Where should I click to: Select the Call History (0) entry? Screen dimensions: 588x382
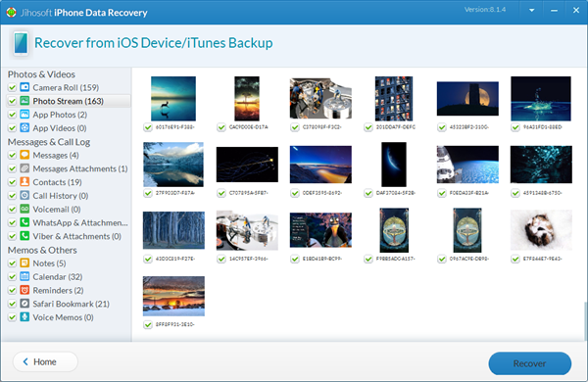pyautogui.click(x=61, y=195)
